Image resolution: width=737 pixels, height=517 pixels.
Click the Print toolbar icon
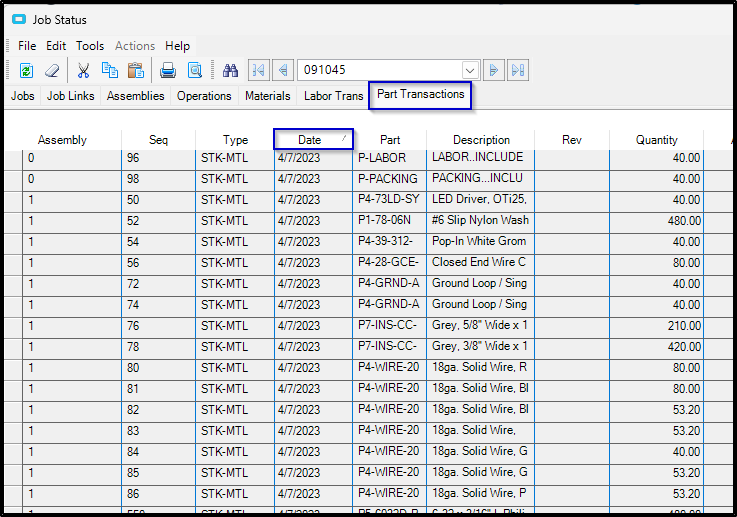tap(168, 70)
